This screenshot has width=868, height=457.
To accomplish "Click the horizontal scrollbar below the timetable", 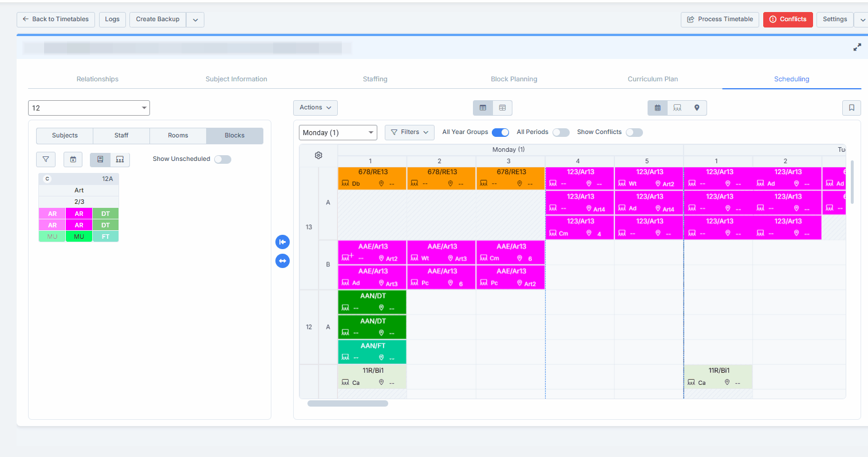I will [348, 404].
